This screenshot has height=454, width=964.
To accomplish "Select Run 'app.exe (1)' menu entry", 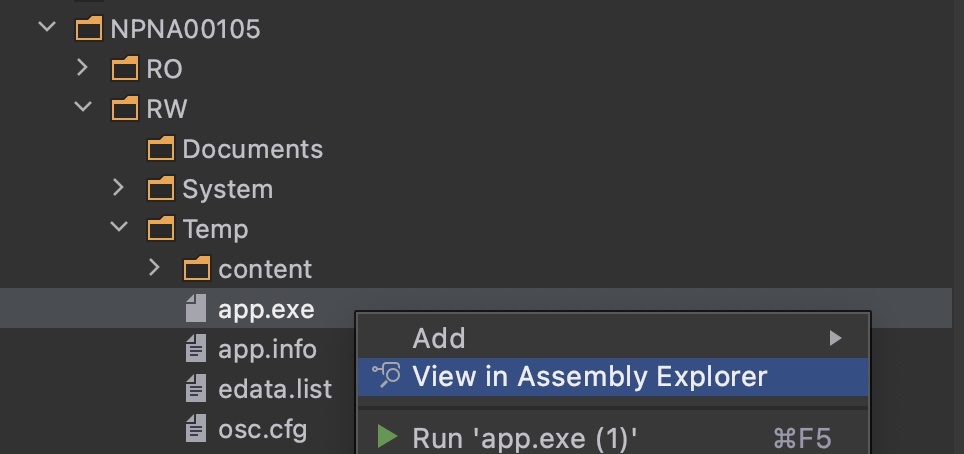I will [x=613, y=438].
